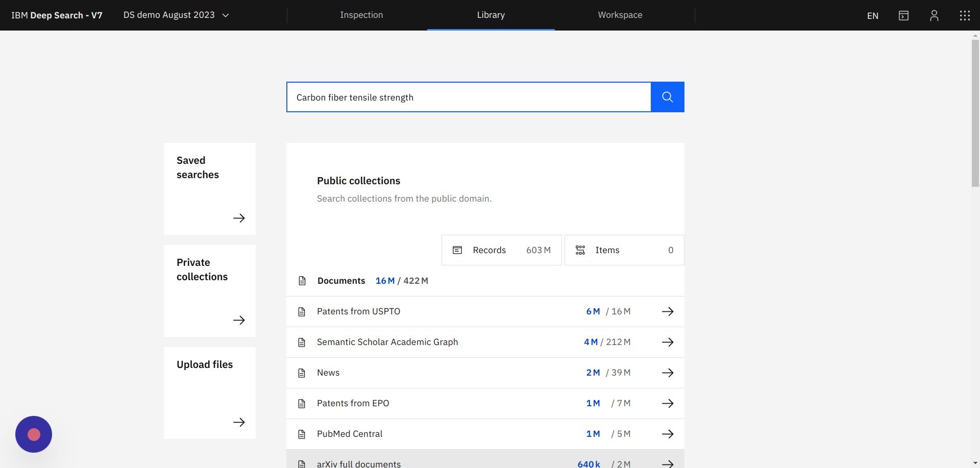Click the Documents 16M / 422M heading
Image resolution: width=980 pixels, height=468 pixels.
pyautogui.click(x=373, y=281)
